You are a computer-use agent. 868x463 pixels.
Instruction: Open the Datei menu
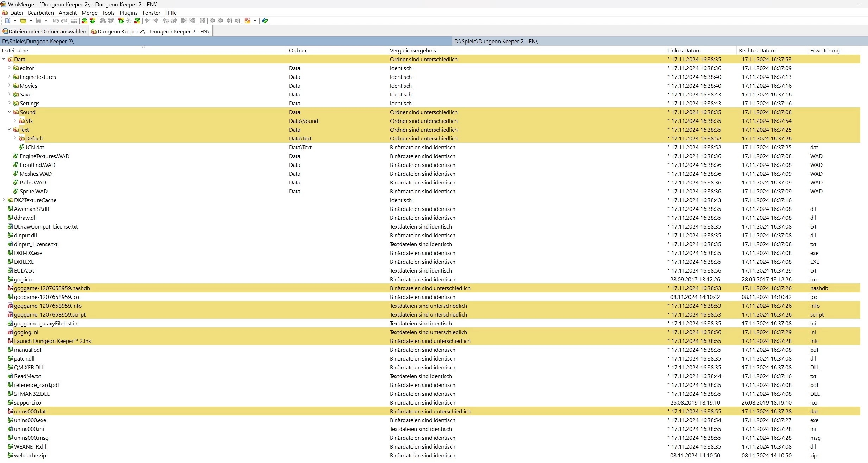tap(16, 13)
